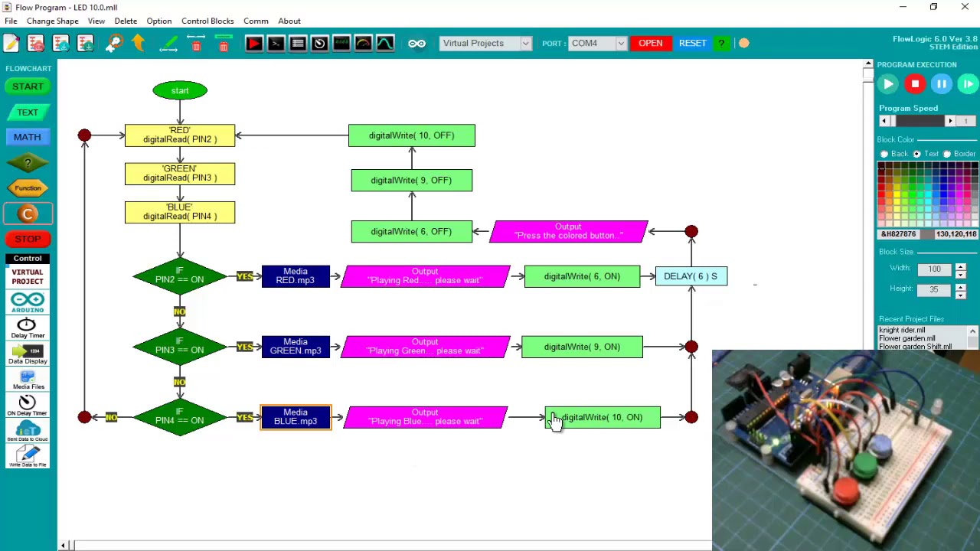980x551 pixels.
Task: Stop program execution with red stop button
Action: click(x=915, y=84)
